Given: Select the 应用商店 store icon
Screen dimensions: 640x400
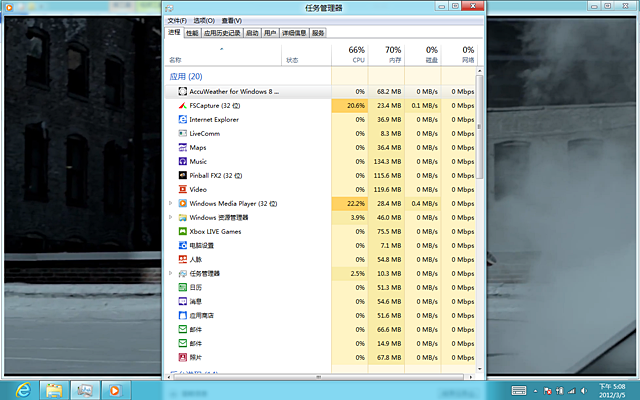Looking at the screenshot, I should (182, 315).
